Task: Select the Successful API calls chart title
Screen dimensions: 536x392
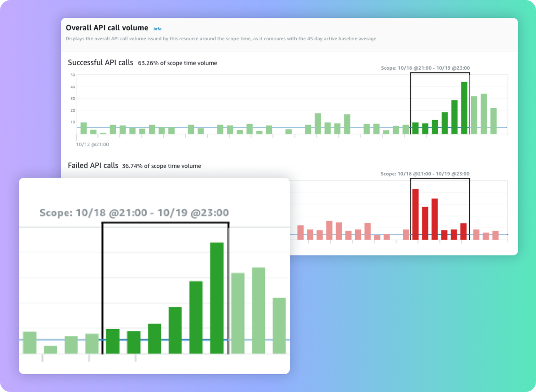Action: click(x=100, y=63)
